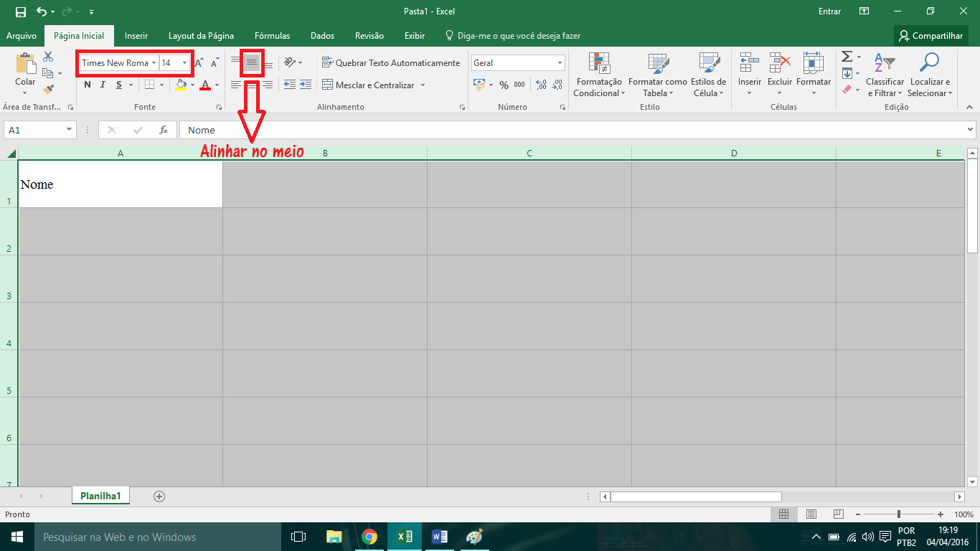
Task: Open the font size 14 dropdown
Action: pos(184,63)
